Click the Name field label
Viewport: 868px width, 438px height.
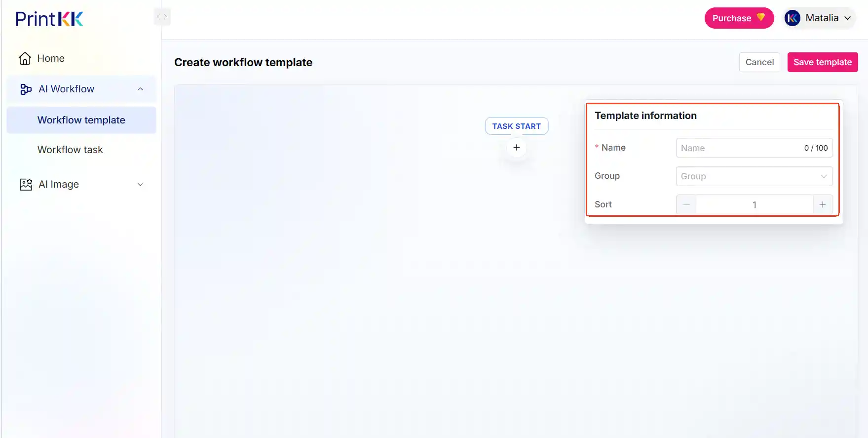click(613, 148)
